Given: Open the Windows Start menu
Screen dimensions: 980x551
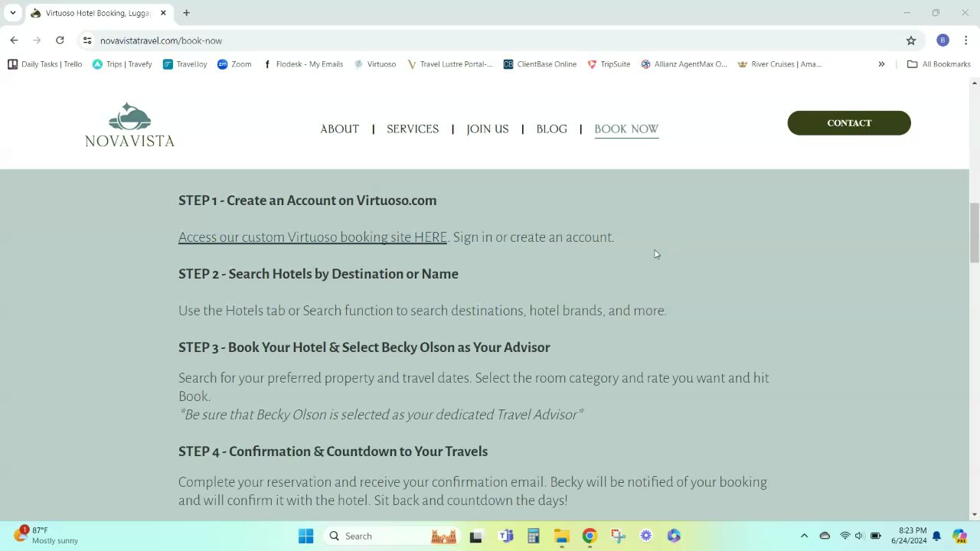Looking at the screenshot, I should click(305, 536).
